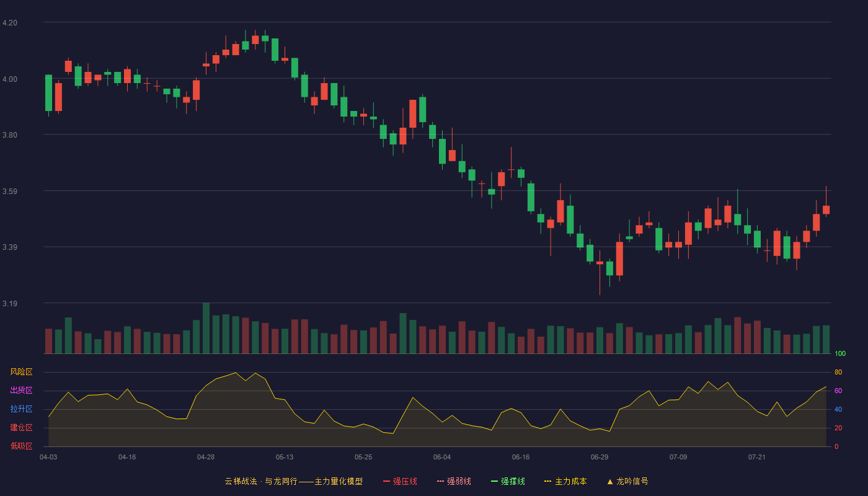The height and width of the screenshot is (496, 868).
Task: Click the blue 40 indicator axis value
Action: pyautogui.click(x=838, y=410)
